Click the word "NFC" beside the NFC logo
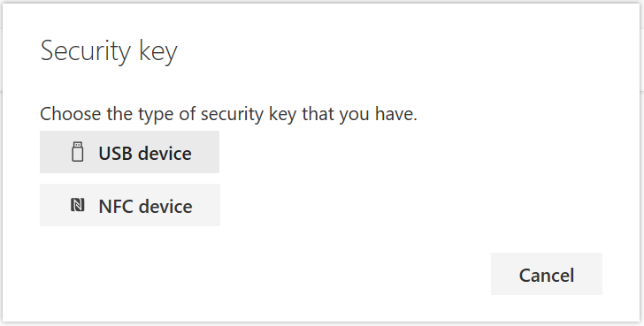 [x=116, y=206]
